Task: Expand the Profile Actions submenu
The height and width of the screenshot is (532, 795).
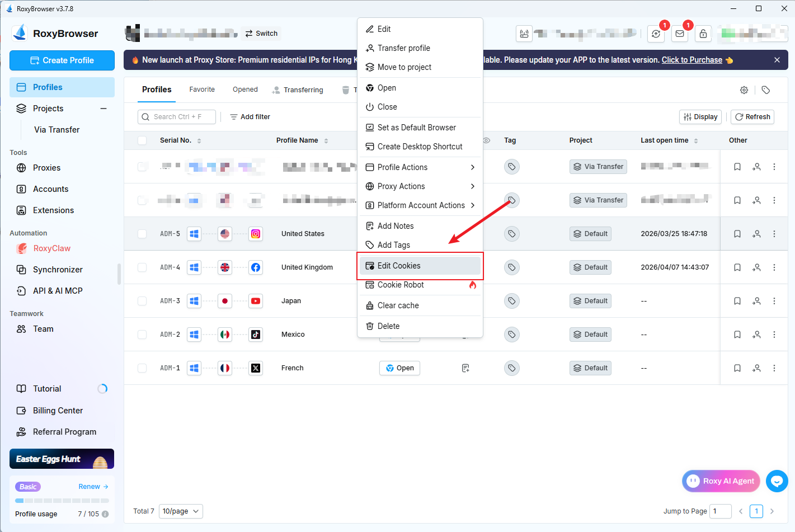Action: tap(420, 167)
